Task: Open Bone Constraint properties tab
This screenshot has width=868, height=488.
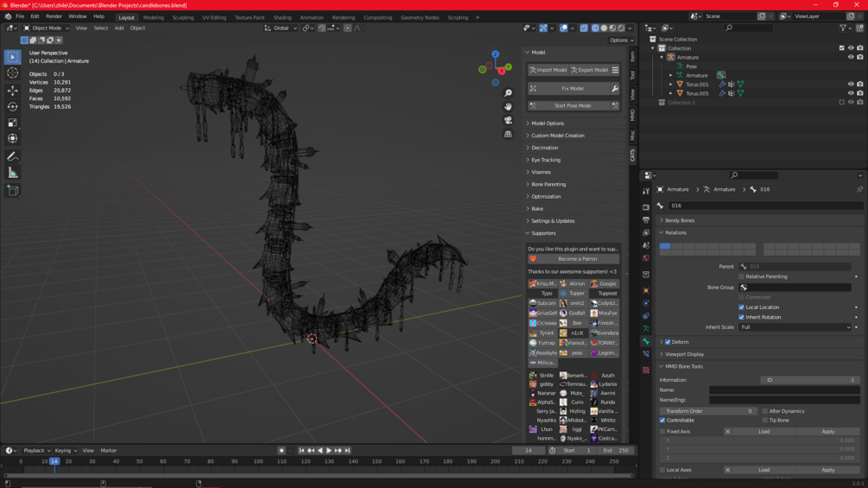Action: [x=646, y=354]
